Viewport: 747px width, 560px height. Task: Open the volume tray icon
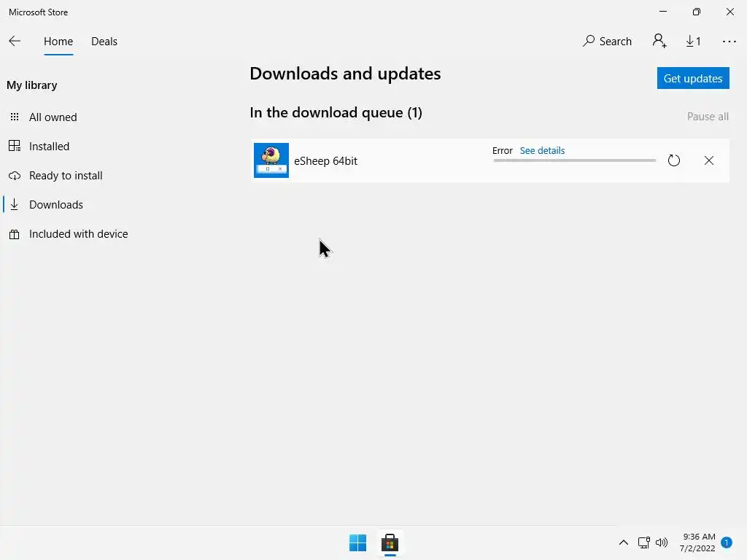pos(662,542)
